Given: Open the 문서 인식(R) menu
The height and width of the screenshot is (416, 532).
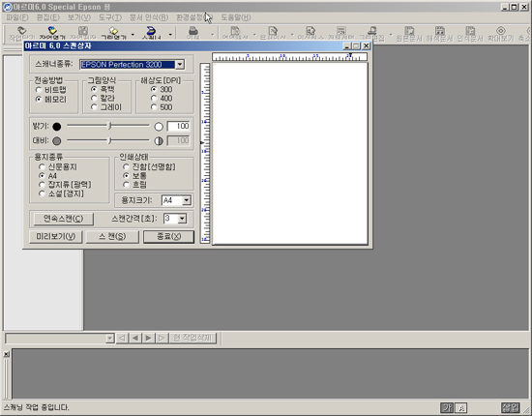Looking at the screenshot, I should pos(149,17).
